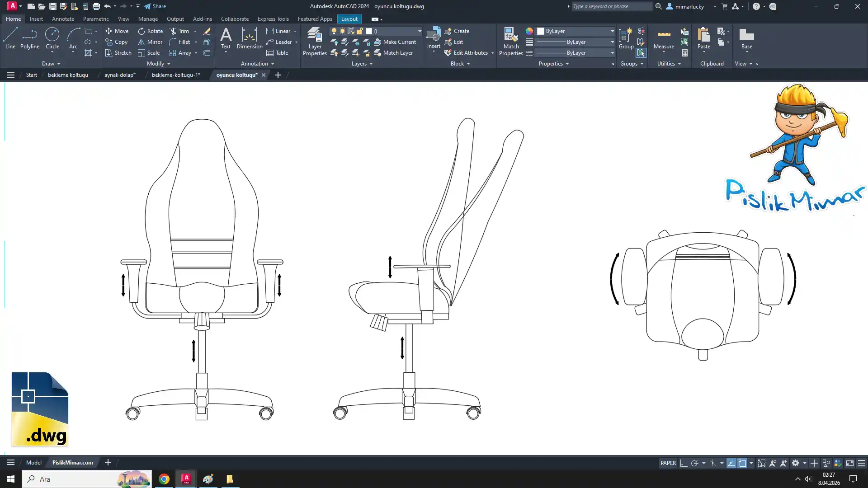
Task: Click the Insert block icon
Action: [433, 35]
